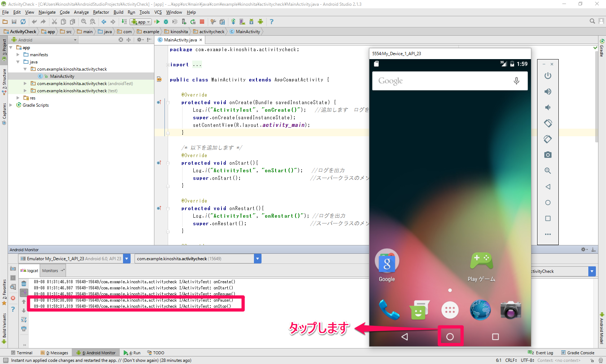Open the Refactor menu

(101, 12)
